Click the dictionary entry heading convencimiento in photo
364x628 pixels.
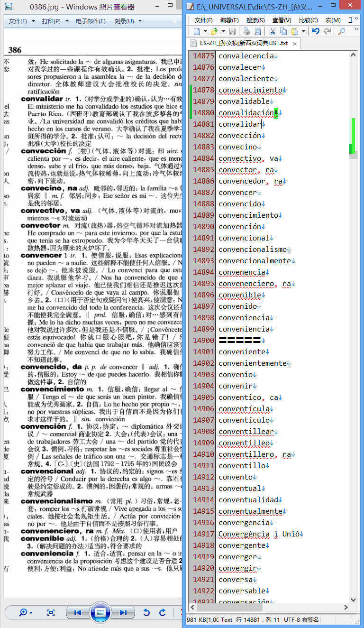52,389
